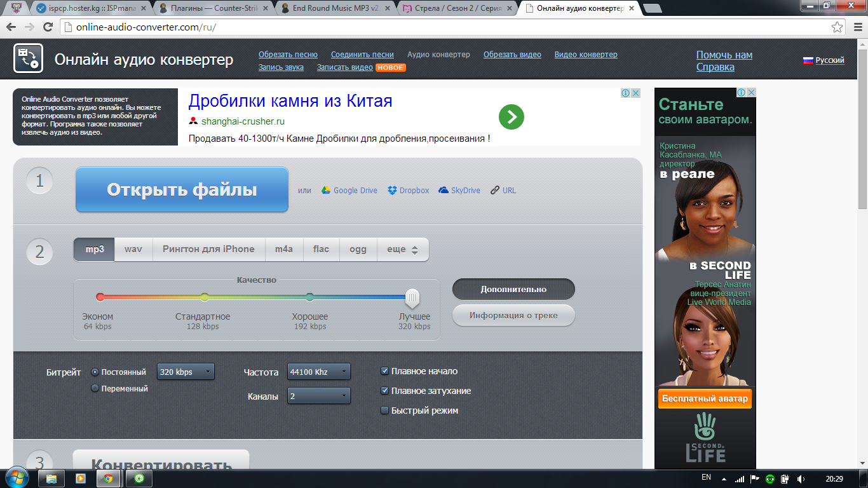868x488 pixels.
Task: Open the channels dropdown showing 2
Action: (x=319, y=396)
